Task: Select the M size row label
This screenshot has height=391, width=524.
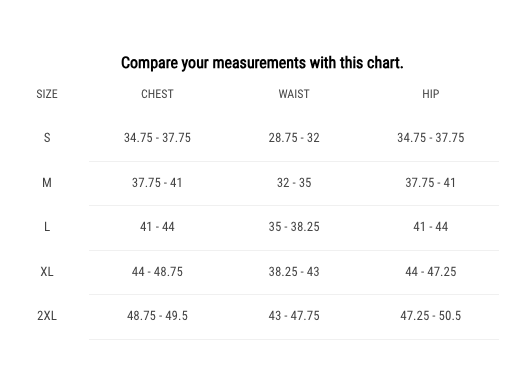Action: coord(47,183)
